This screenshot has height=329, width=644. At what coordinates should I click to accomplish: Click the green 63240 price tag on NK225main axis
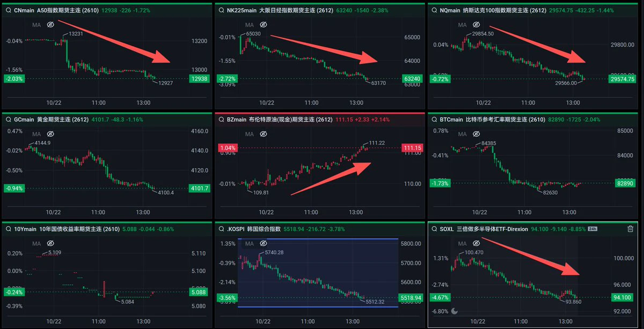pyautogui.click(x=412, y=78)
